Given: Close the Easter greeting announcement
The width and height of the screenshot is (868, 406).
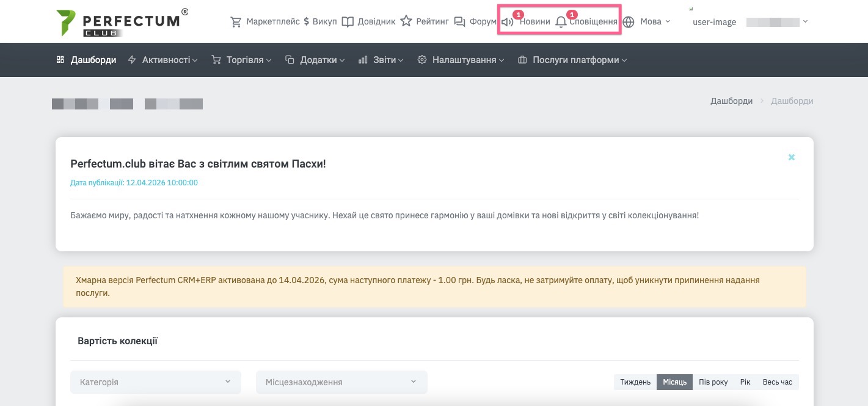Looking at the screenshot, I should point(791,157).
